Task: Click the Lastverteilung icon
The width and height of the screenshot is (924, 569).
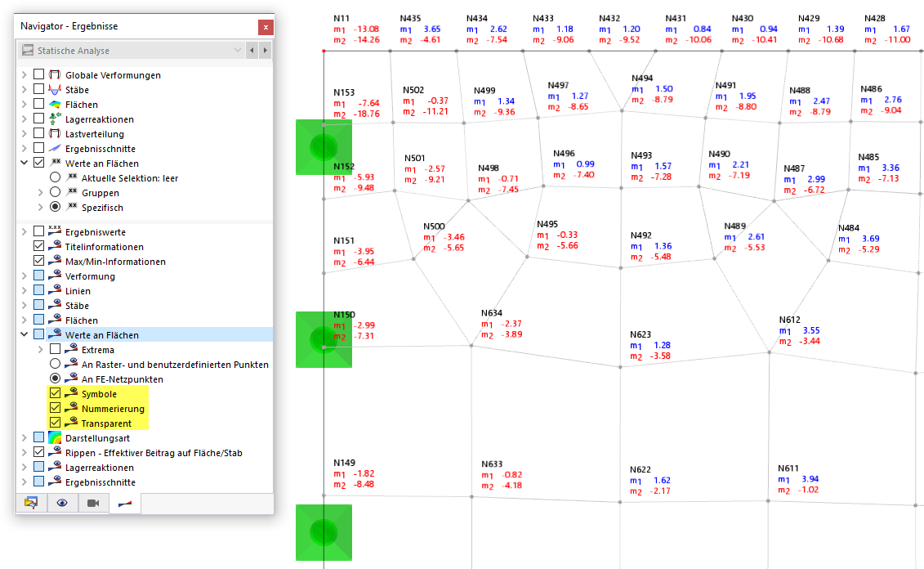Action: pyautogui.click(x=55, y=134)
